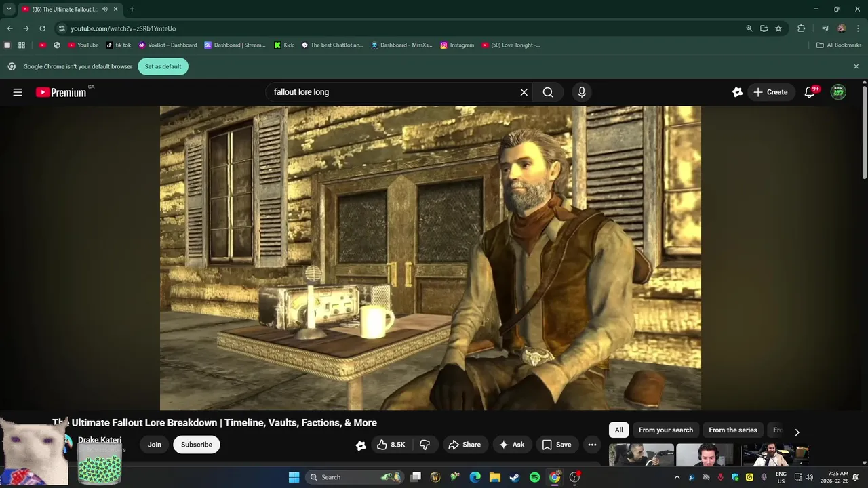Click the taskbar Search box
The height and width of the screenshot is (488, 868).
[354, 477]
